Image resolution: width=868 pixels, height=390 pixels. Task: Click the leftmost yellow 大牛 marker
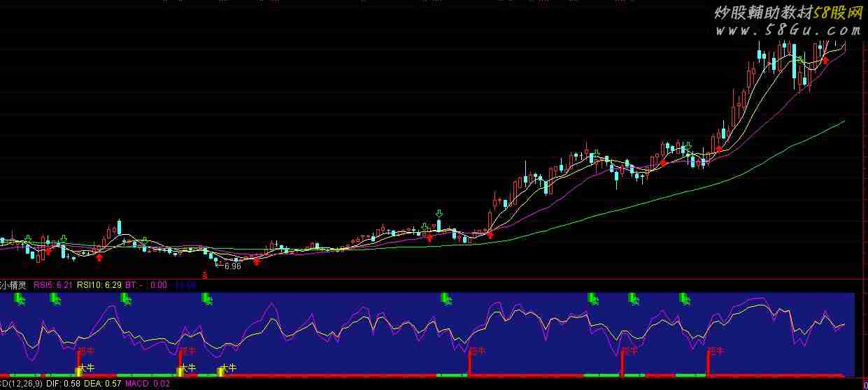point(84,369)
